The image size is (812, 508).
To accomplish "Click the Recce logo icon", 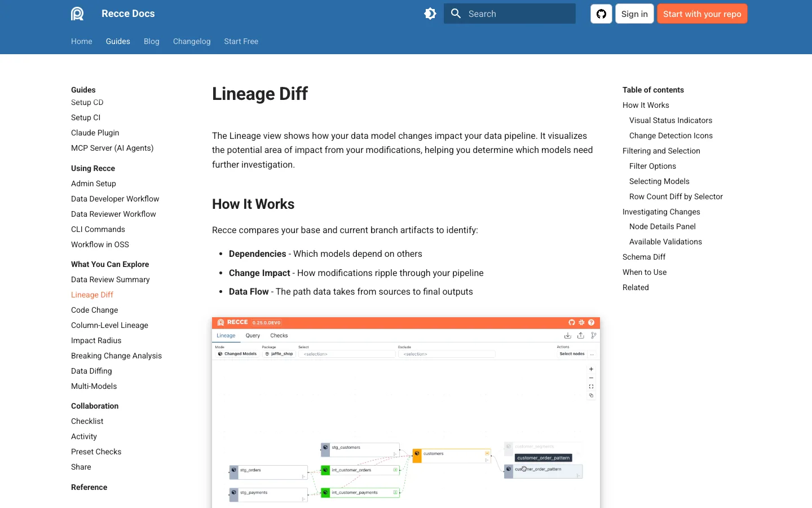I will pos(77,14).
